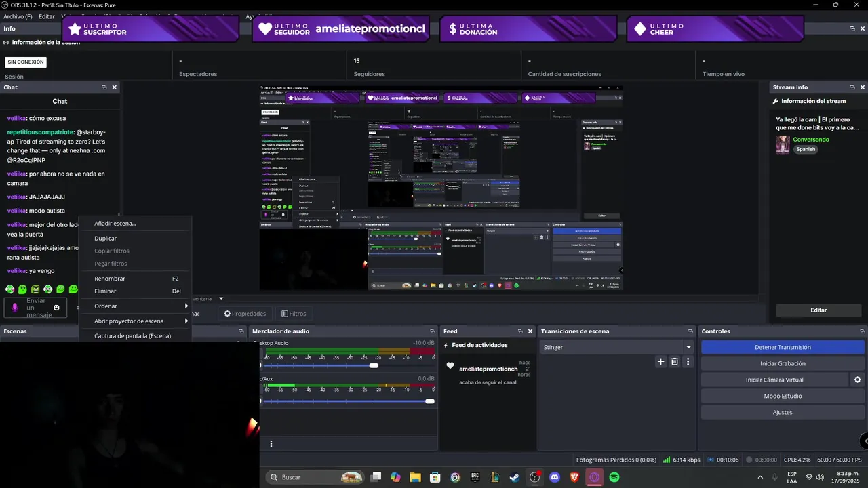The height and width of the screenshot is (488, 868).
Task: Float the Chat dock panel
Action: coord(104,87)
